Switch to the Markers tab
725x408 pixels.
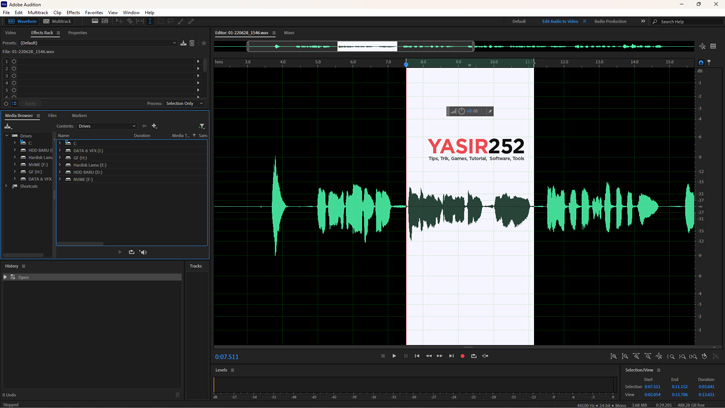pyautogui.click(x=79, y=116)
